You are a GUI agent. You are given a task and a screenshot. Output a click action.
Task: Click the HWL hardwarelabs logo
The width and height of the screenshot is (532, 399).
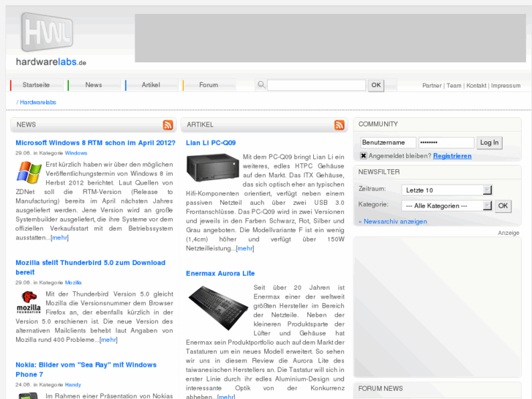(x=50, y=39)
